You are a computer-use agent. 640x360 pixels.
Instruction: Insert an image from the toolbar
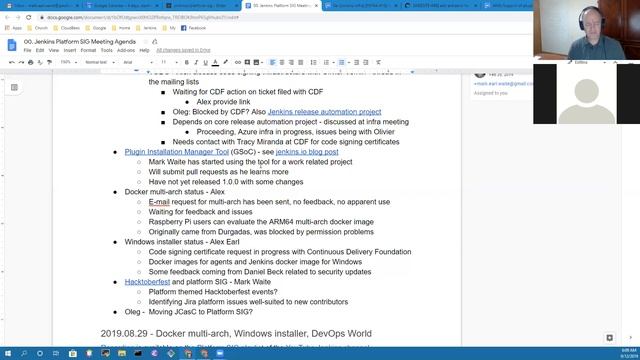pos(256,62)
